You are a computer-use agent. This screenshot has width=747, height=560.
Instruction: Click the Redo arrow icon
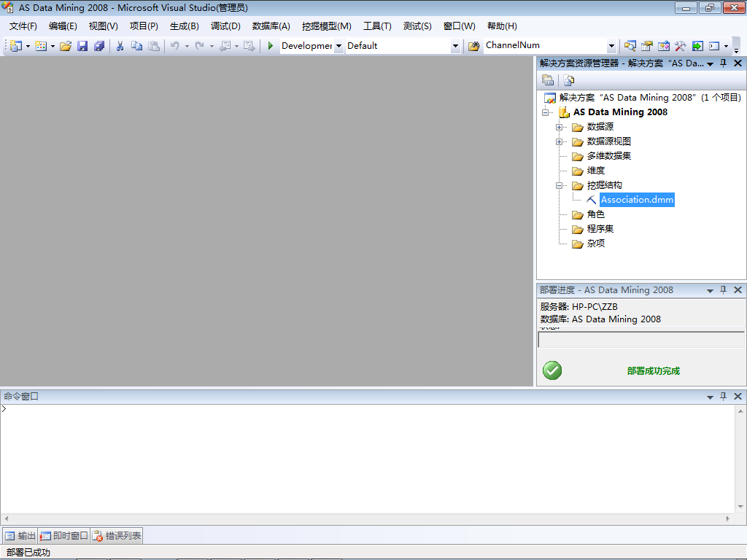200,46
